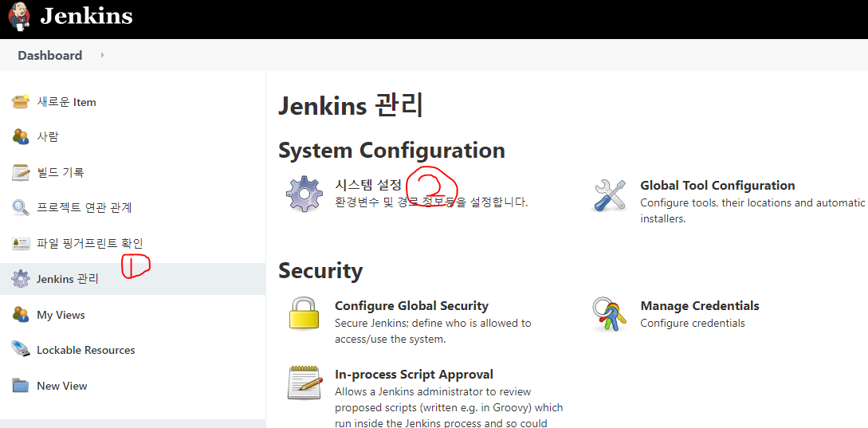Open 프로젝트 연관 관계 sidebar link
The width and height of the screenshot is (868, 428).
tap(84, 208)
